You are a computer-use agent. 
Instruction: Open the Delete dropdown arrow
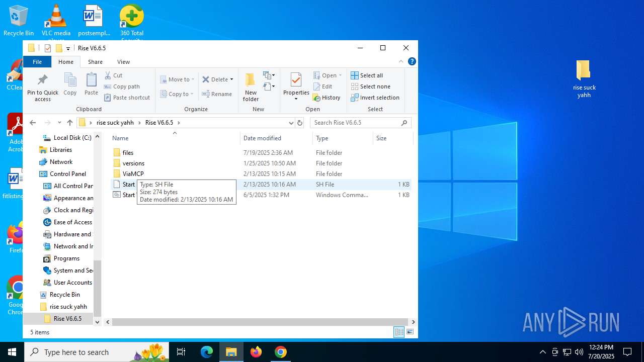click(x=231, y=79)
